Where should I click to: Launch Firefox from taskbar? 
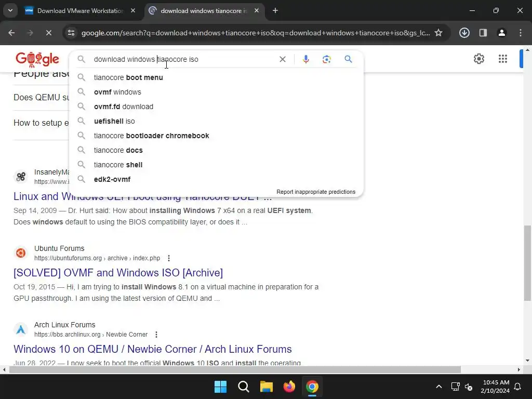[289, 387]
